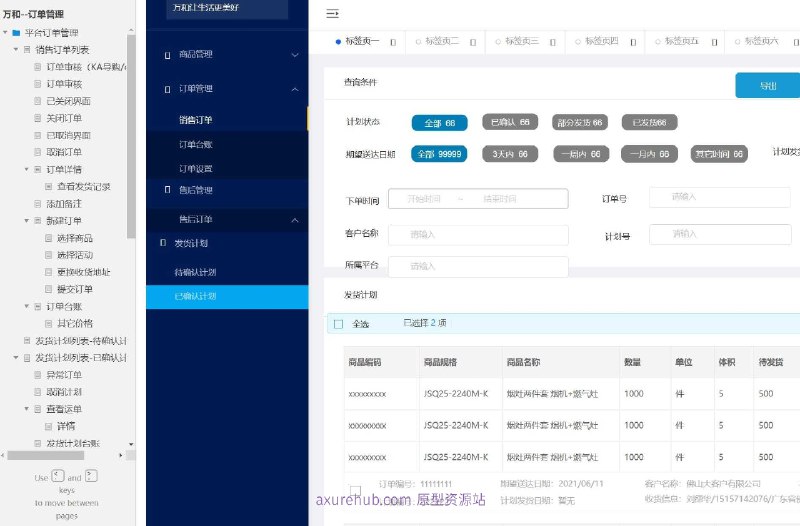Collapse the 订单管理 menu chevron
The image size is (800, 526).
coord(295,89)
